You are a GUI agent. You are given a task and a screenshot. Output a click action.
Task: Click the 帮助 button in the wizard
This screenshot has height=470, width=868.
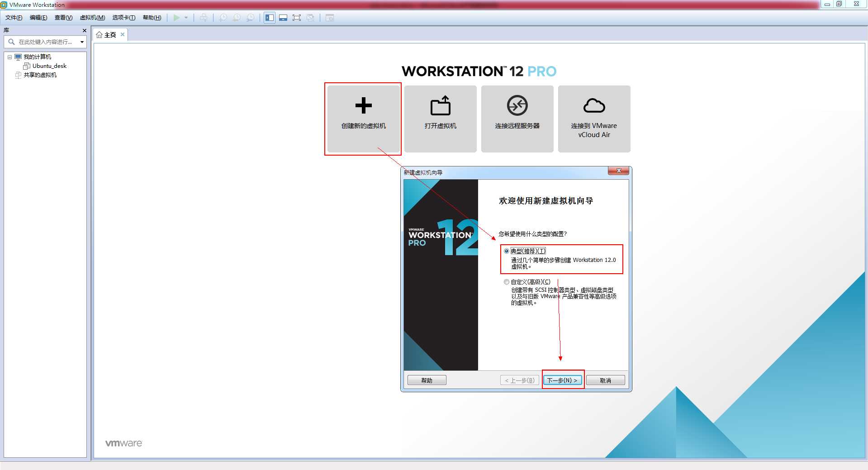point(427,380)
